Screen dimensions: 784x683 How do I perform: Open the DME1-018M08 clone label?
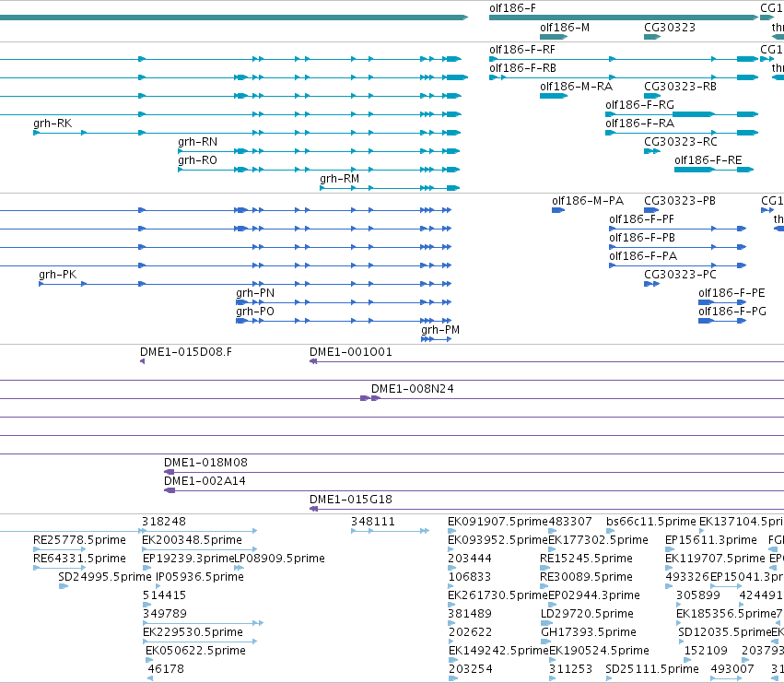point(205,463)
